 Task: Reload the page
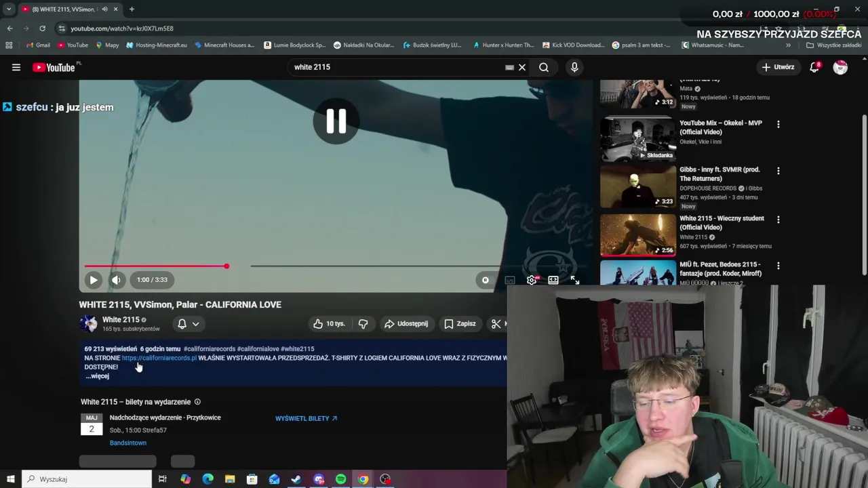pos(42,28)
